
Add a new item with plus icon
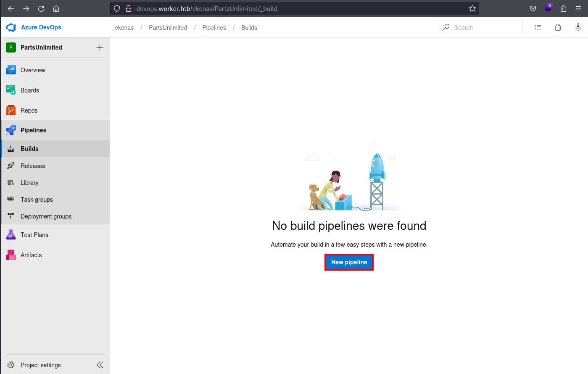click(100, 47)
